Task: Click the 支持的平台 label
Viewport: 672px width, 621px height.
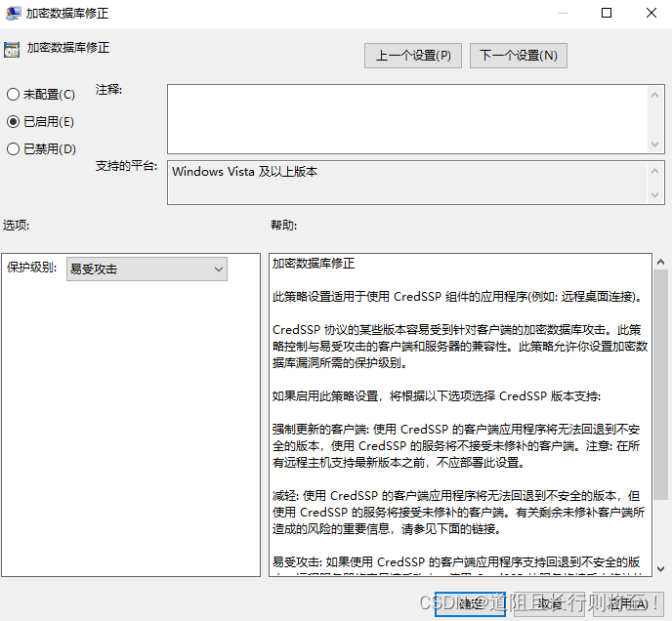Action: pos(126,165)
